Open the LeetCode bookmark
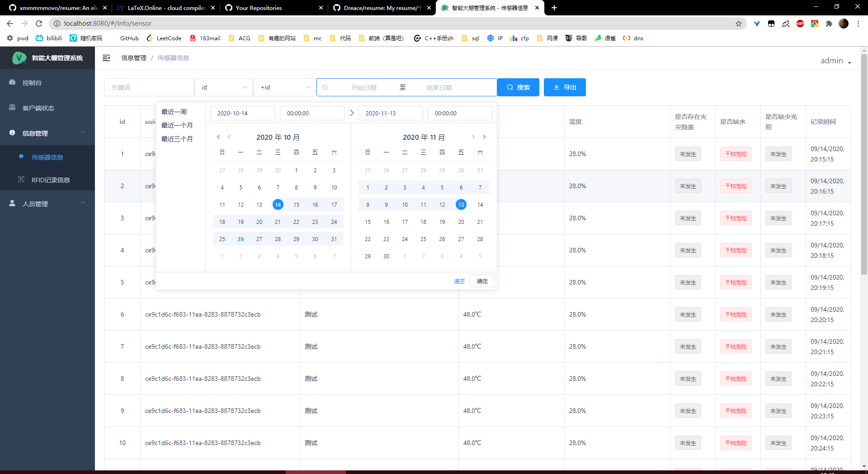868x474 pixels. [164, 38]
